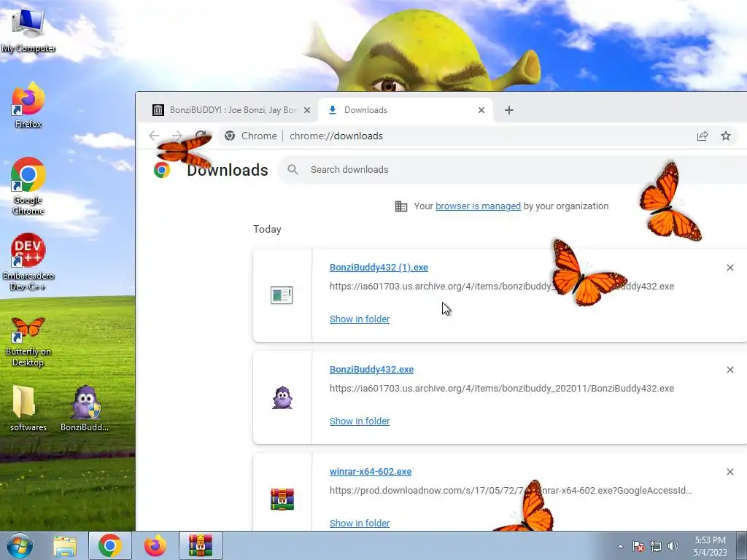Click the BonziBuddy432.exe source URL text
Image resolution: width=747 pixels, height=560 pixels.
click(502, 388)
